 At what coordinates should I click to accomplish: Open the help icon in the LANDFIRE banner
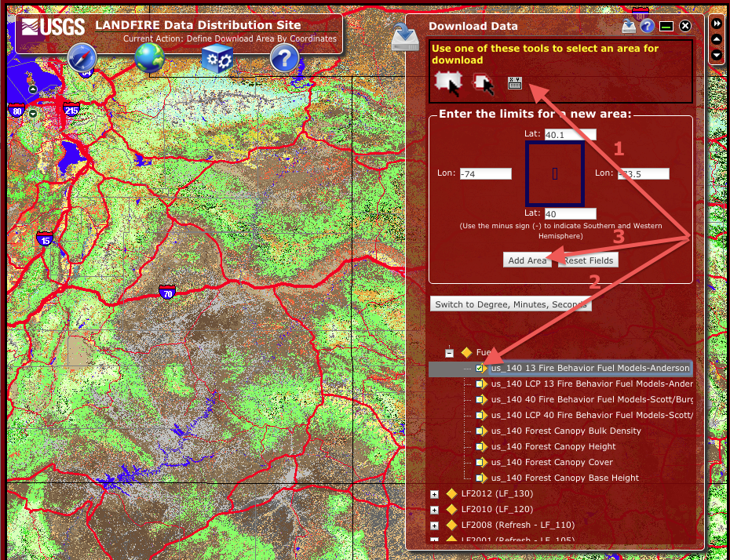tap(284, 58)
